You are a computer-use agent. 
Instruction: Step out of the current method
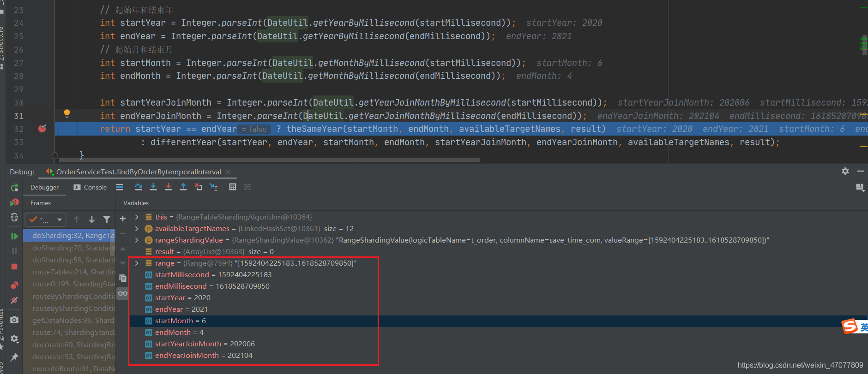pyautogui.click(x=183, y=187)
